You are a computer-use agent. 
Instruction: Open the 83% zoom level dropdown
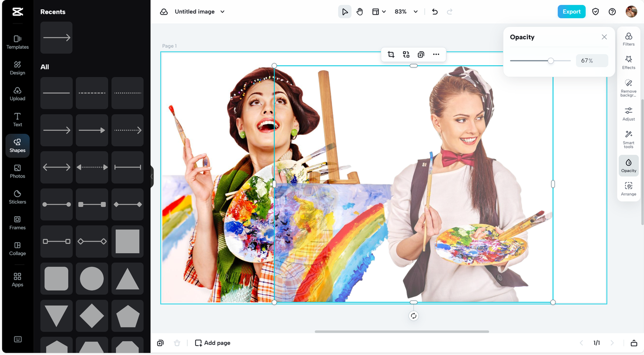coord(406,12)
